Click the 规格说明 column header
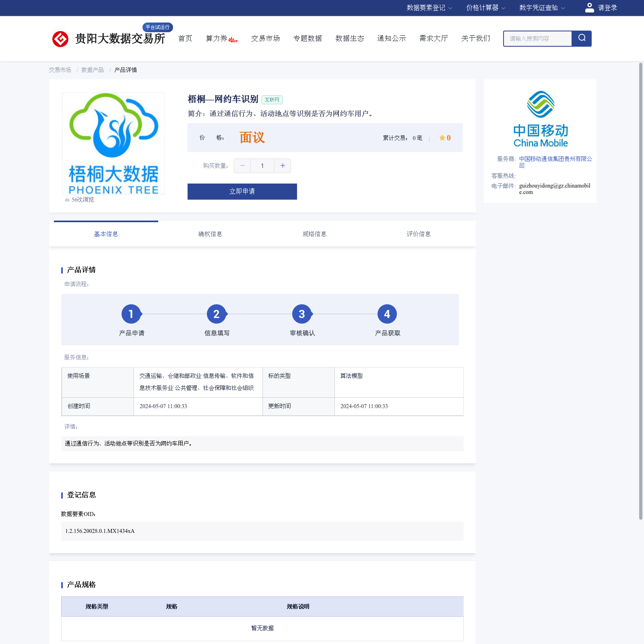Viewport: 644px width, 644px height. click(x=298, y=607)
